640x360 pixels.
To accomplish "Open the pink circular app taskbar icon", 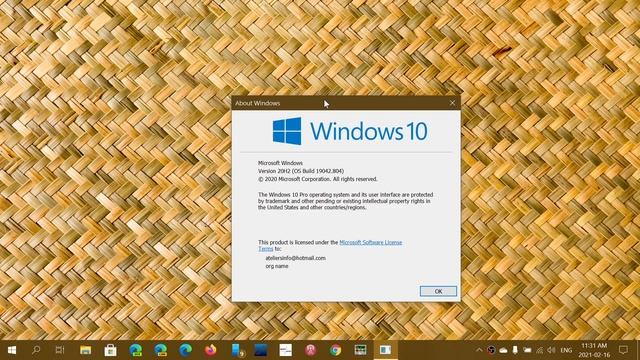I will pos(311,350).
